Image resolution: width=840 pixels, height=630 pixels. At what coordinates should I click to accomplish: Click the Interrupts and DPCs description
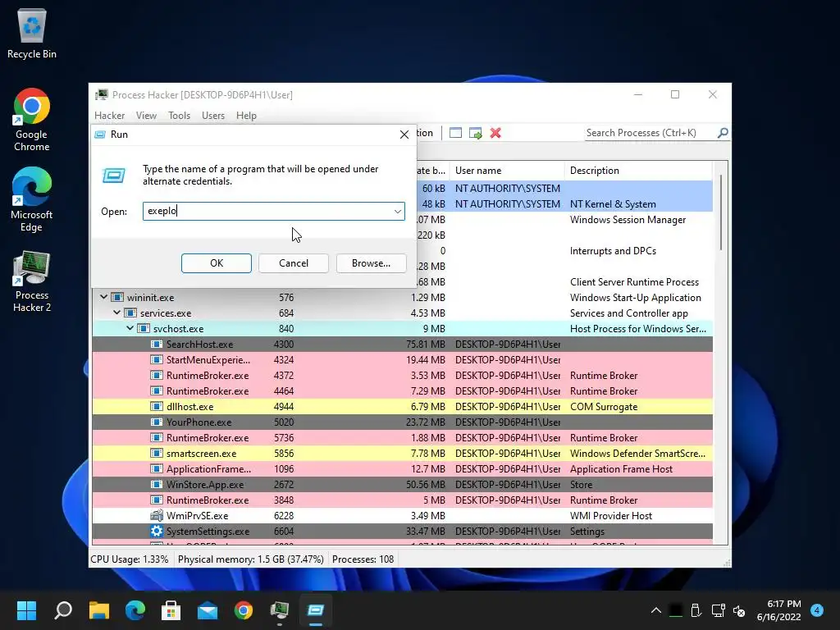click(x=613, y=251)
